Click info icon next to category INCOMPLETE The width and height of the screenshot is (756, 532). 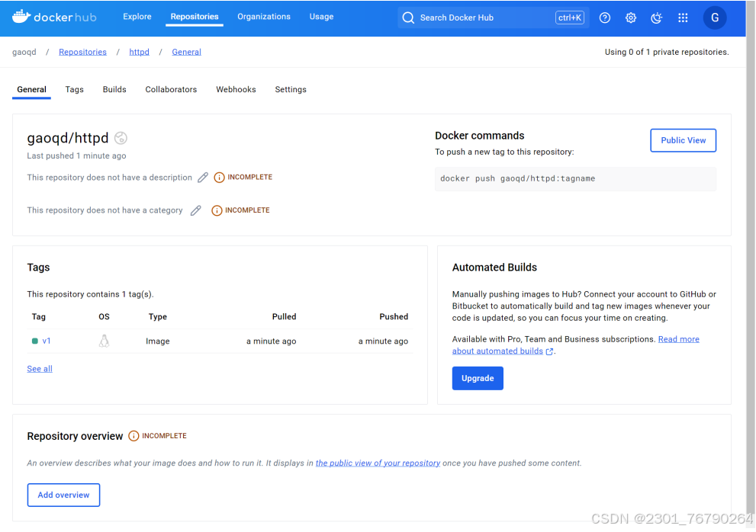[217, 210]
